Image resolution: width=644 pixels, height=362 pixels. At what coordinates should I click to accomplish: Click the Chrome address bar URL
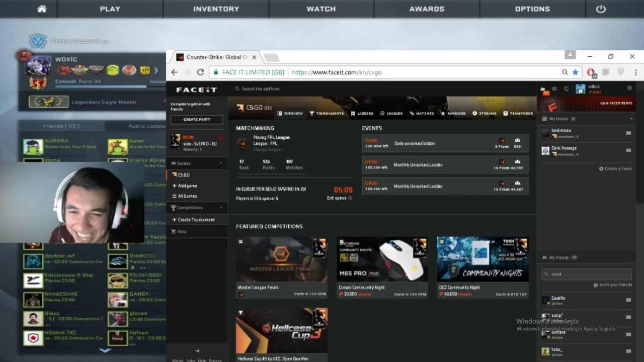[x=337, y=72]
